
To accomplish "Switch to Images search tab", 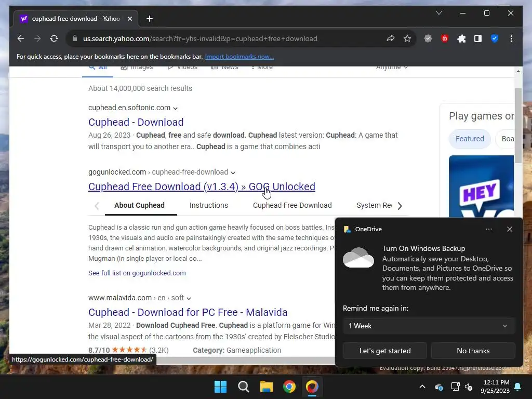I will 137,68.
